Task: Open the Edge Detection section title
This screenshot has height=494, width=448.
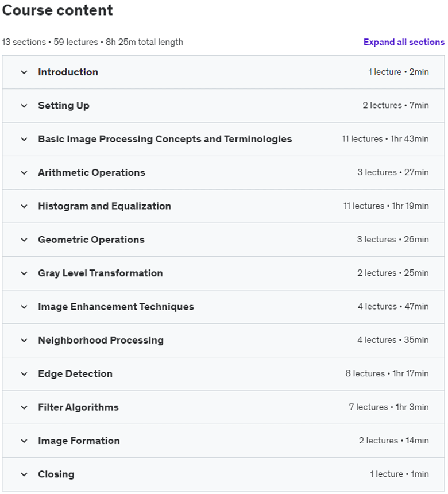Action: click(x=75, y=373)
